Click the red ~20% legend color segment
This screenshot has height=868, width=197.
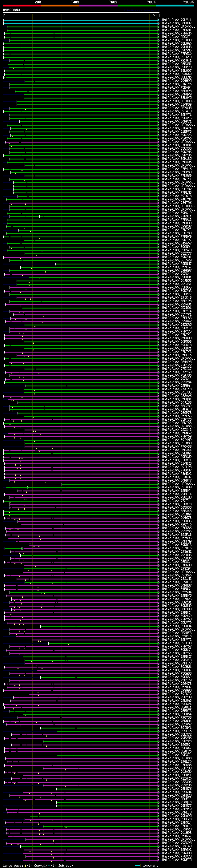(22, 6)
